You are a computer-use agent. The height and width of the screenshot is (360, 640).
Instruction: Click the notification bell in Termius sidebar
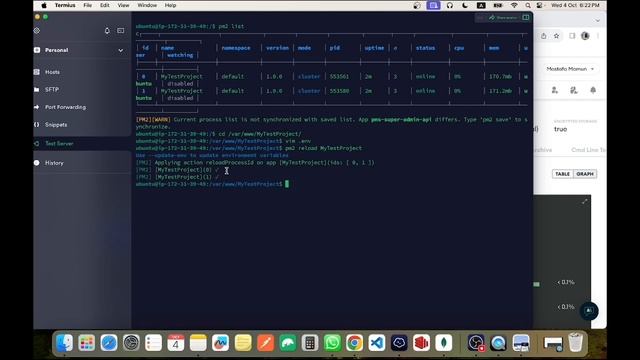tap(107, 31)
